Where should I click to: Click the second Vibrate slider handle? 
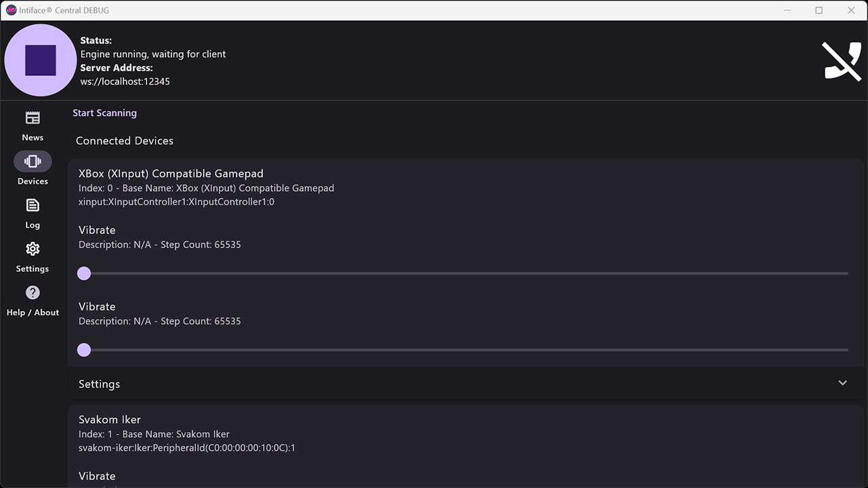coord(83,350)
